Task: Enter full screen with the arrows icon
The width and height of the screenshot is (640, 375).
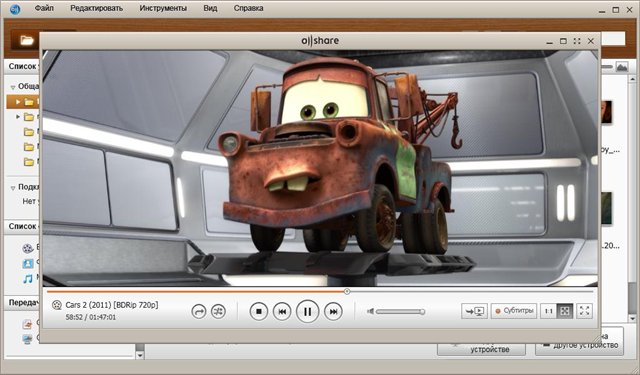Action: click(x=584, y=311)
